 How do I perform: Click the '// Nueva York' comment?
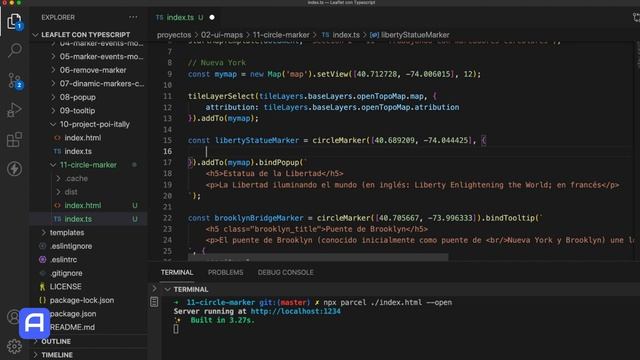click(x=217, y=63)
